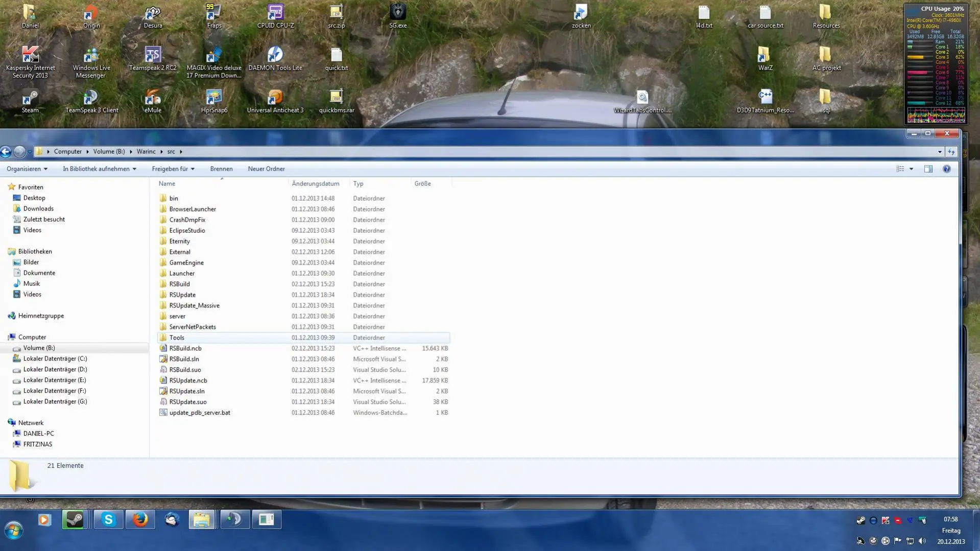Open In Bibliothek aufnehmen menu
This screenshot has width=980, height=551.
pyautogui.click(x=100, y=169)
